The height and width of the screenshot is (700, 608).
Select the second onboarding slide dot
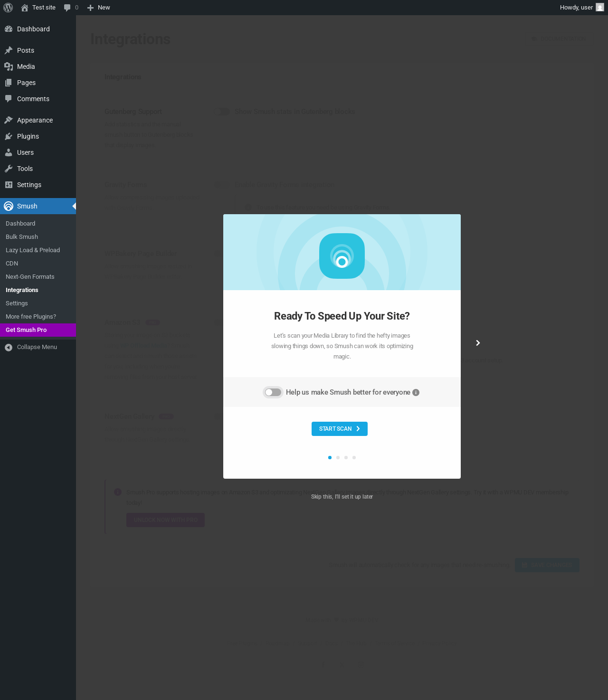[x=338, y=458]
